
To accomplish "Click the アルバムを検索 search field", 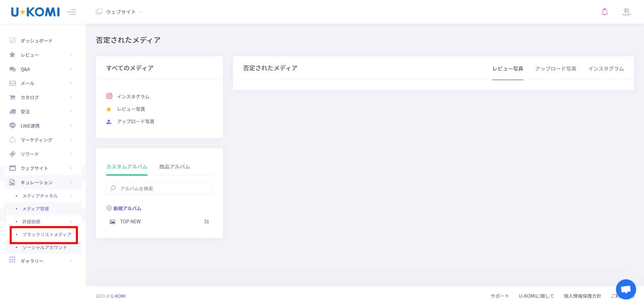I will coord(163,188).
